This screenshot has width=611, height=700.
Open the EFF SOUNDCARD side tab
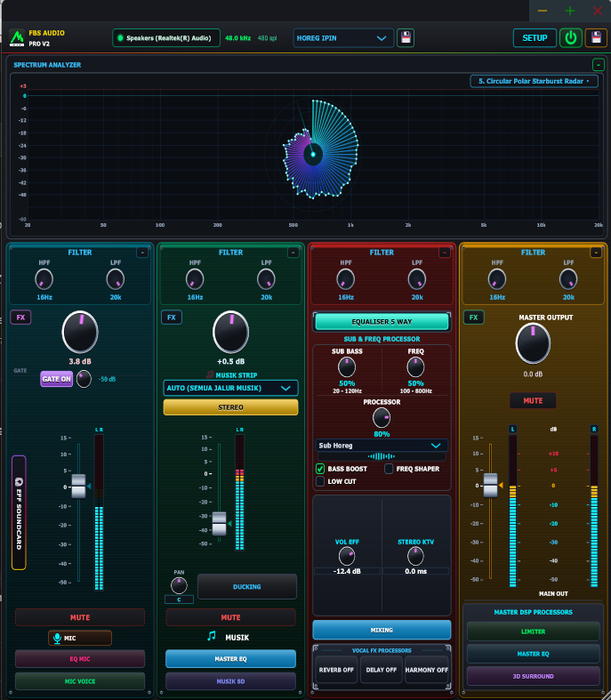19,512
